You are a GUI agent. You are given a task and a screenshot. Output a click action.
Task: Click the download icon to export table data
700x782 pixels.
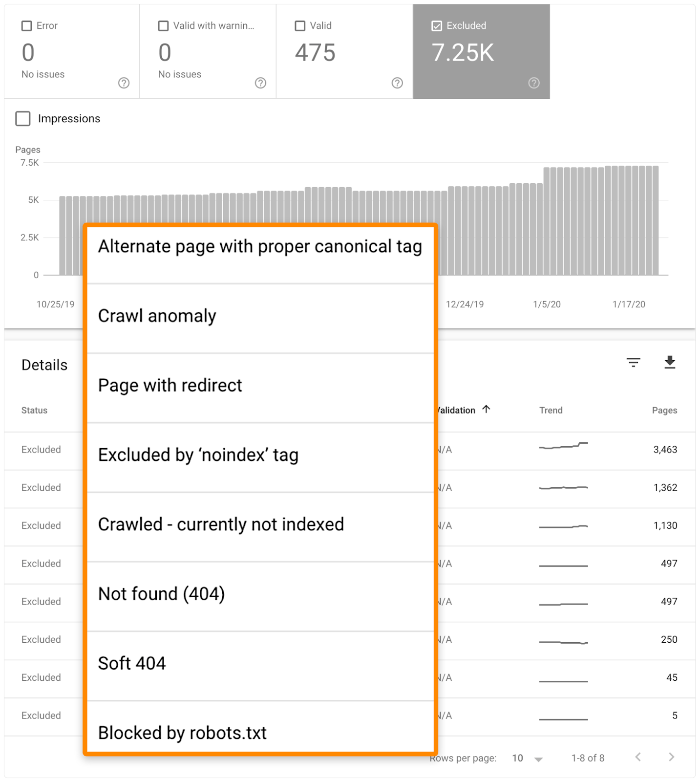(x=670, y=362)
